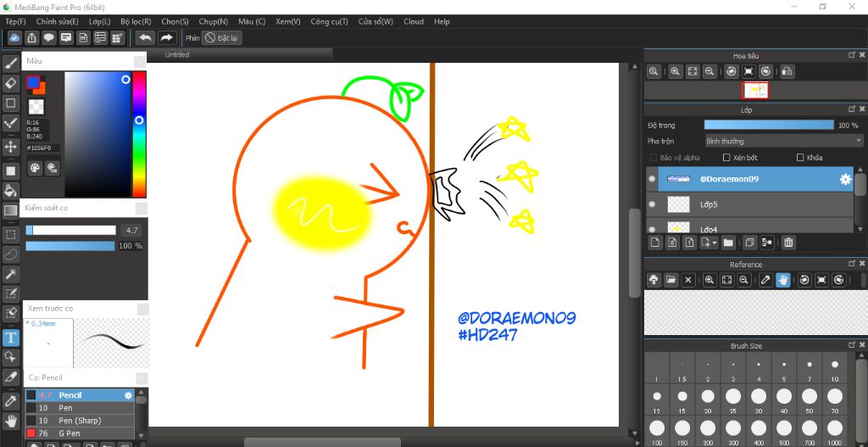Flip view horizontally in Navigator panel
The image size is (868, 447).
[787, 71]
